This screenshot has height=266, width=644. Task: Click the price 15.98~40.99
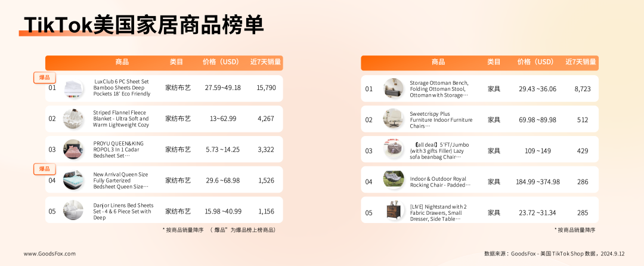tap(223, 211)
